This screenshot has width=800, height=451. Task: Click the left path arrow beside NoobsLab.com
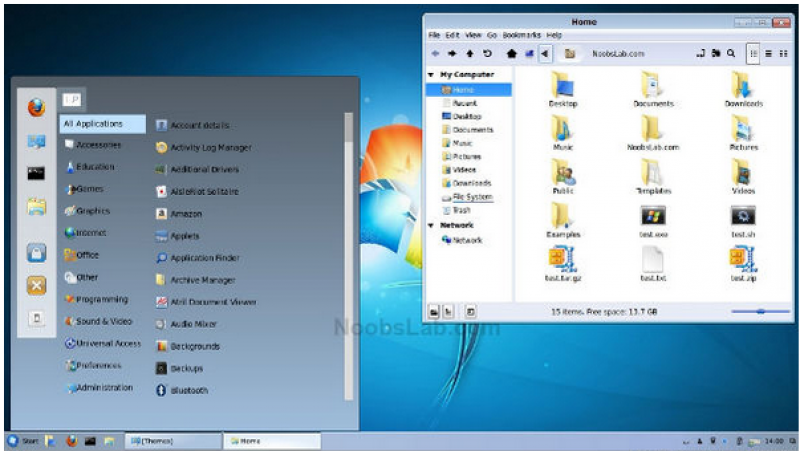545,54
